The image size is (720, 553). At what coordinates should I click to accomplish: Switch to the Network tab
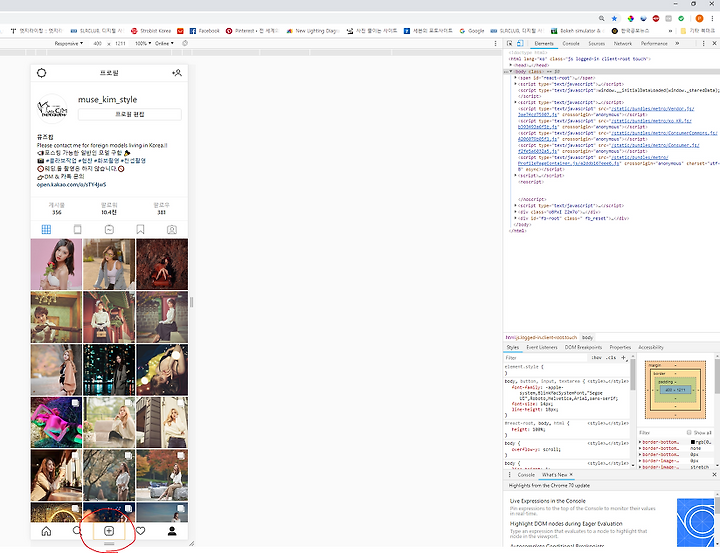coord(623,43)
